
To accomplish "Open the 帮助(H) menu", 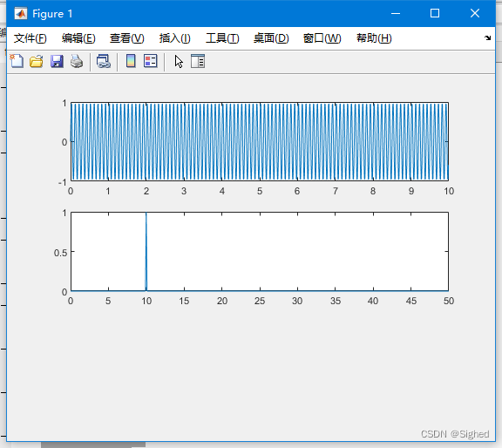I will tap(374, 38).
